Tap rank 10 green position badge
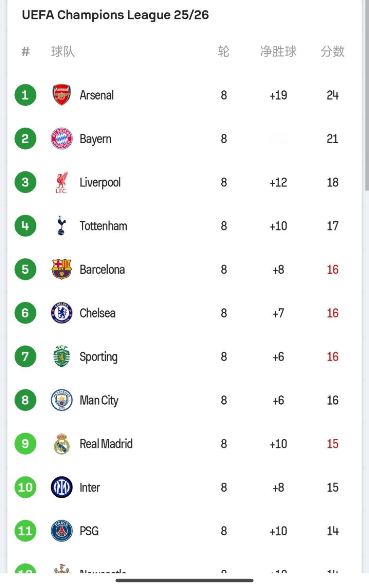The height and width of the screenshot is (588, 369). (x=25, y=487)
